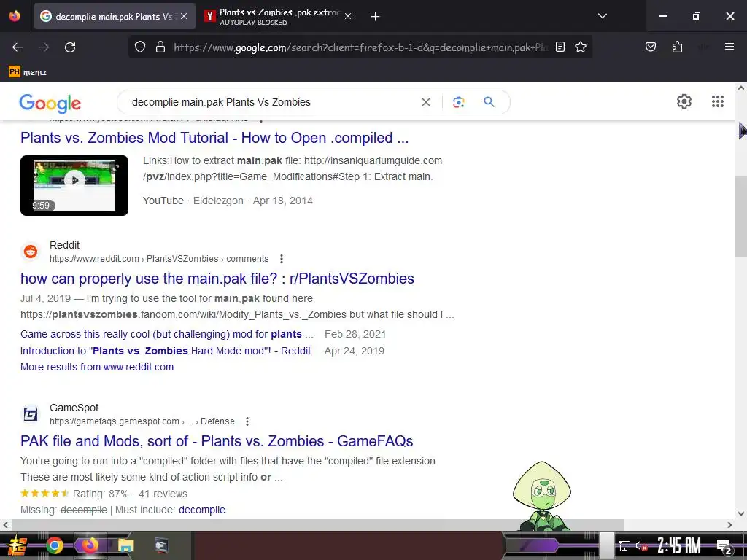Screen dimensions: 747x560
Task: Open Google quick settings gear
Action: [x=684, y=101]
